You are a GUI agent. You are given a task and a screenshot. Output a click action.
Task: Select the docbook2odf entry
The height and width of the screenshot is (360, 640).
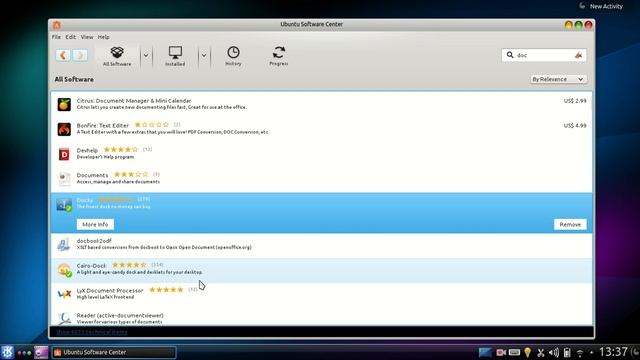(x=322, y=245)
